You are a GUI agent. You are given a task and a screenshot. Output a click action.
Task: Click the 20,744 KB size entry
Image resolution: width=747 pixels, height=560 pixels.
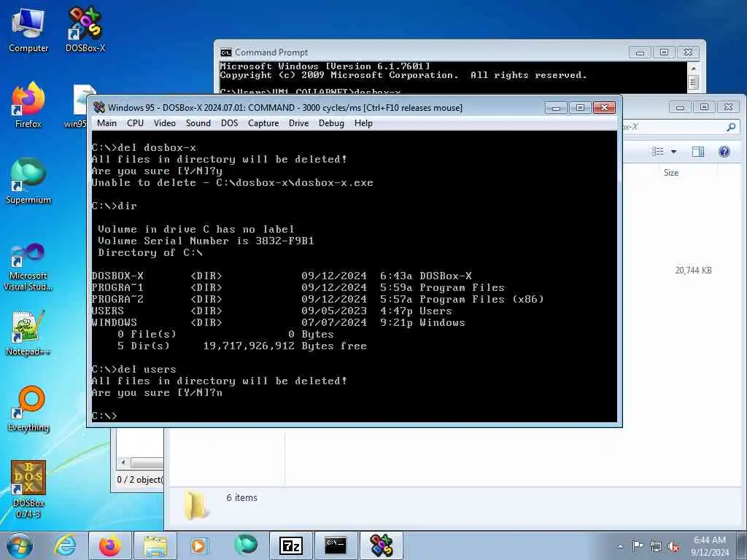click(693, 271)
